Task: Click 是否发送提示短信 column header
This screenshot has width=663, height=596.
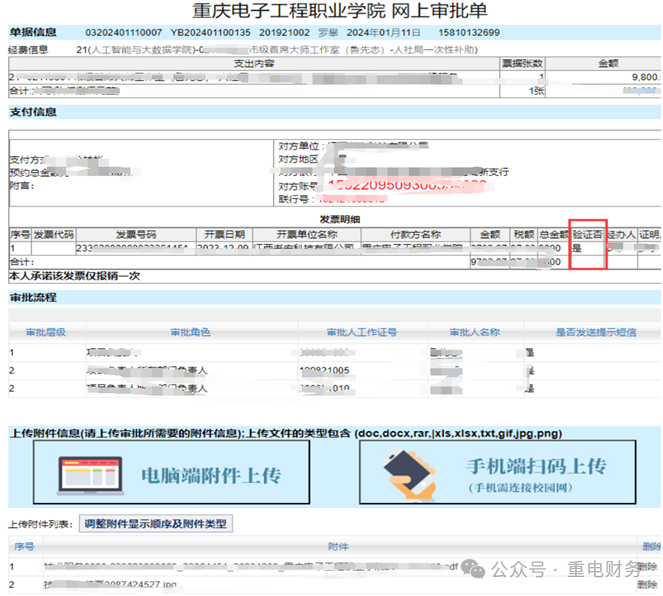Action: pyautogui.click(x=596, y=333)
